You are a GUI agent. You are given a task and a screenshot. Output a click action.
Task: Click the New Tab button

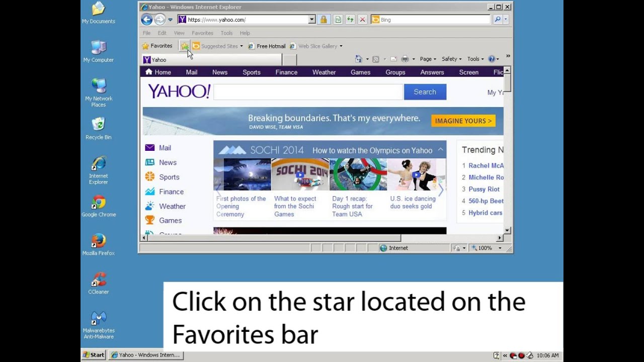click(x=289, y=60)
